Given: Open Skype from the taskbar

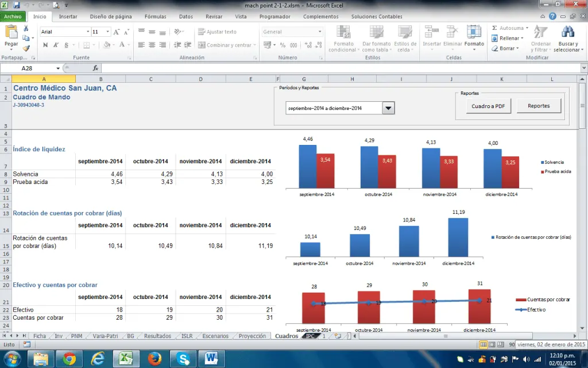Looking at the screenshot, I should [183, 359].
